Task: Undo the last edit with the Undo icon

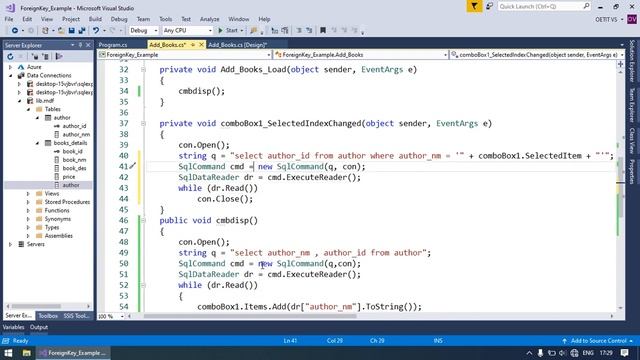Action: tap(96, 31)
